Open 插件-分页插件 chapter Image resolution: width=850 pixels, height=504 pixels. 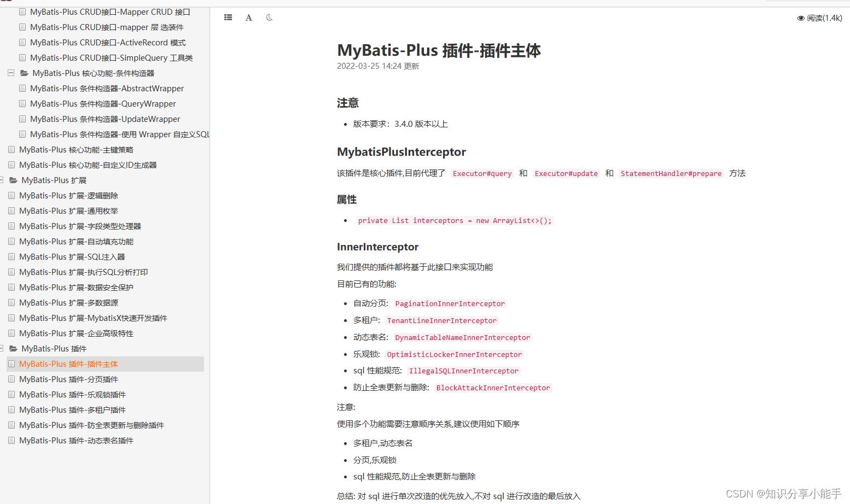pyautogui.click(x=68, y=379)
